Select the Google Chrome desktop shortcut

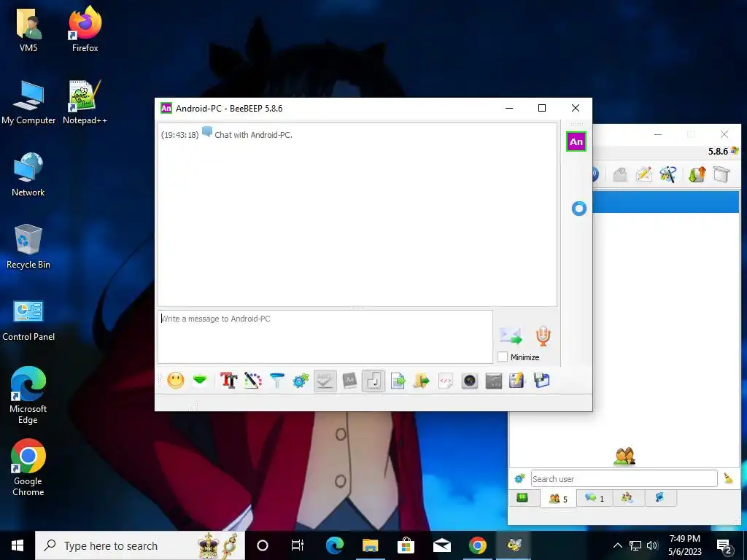(28, 467)
